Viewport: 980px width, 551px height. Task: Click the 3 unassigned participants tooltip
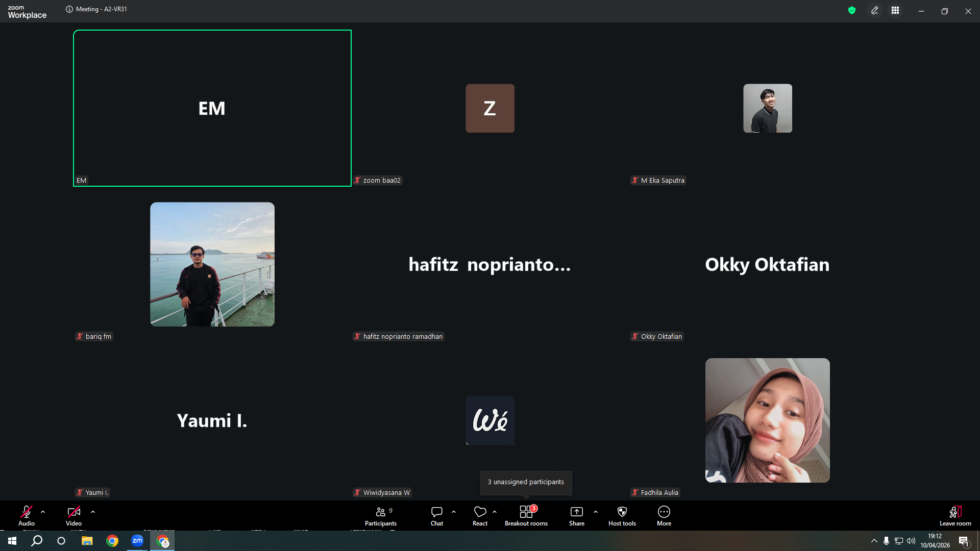[x=526, y=482]
